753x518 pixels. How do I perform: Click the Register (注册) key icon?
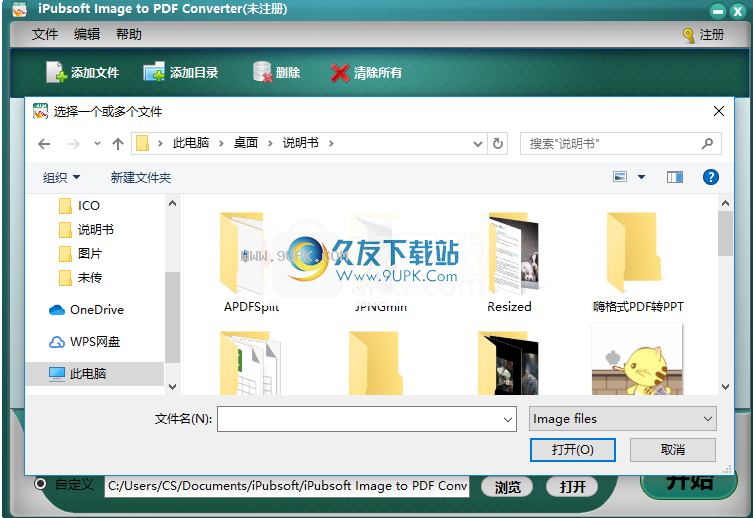pos(689,35)
